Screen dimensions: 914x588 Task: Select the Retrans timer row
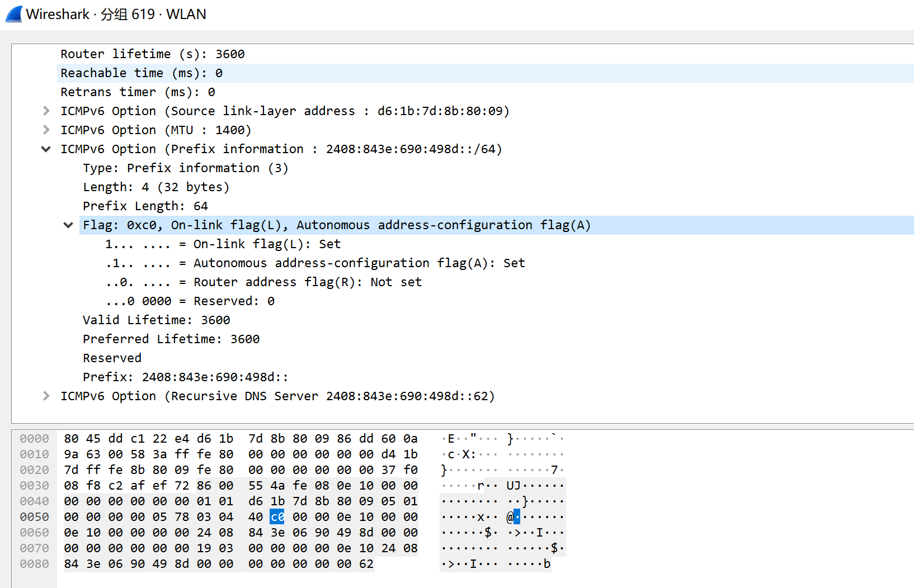coord(138,92)
